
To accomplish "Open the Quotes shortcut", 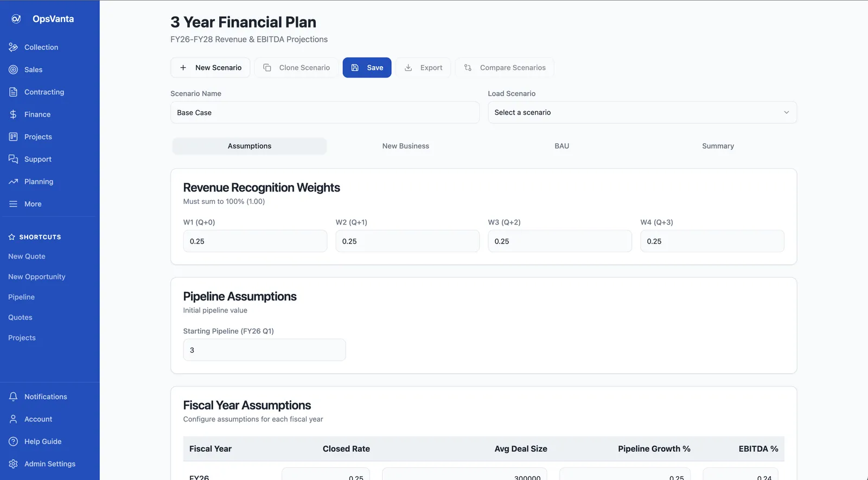I will pos(21,317).
